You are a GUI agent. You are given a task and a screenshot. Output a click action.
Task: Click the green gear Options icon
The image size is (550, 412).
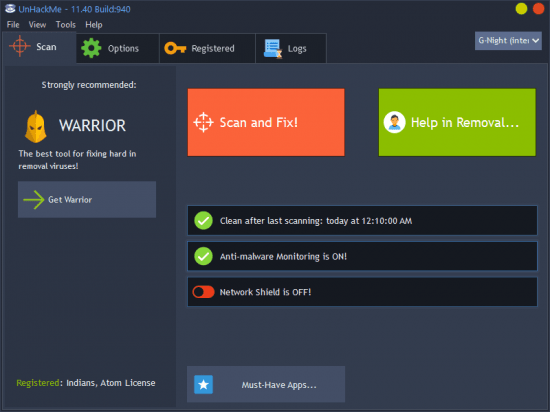click(91, 48)
